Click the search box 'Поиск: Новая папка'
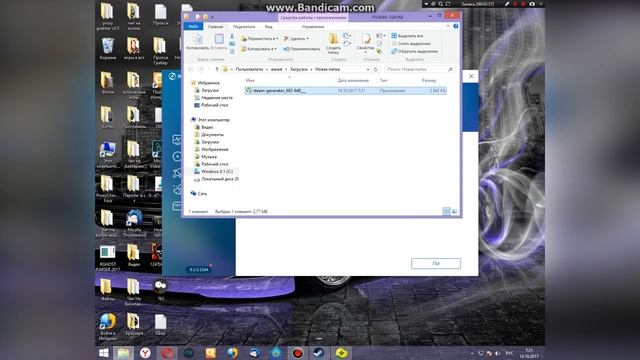This screenshot has height=360, width=640. [420, 69]
